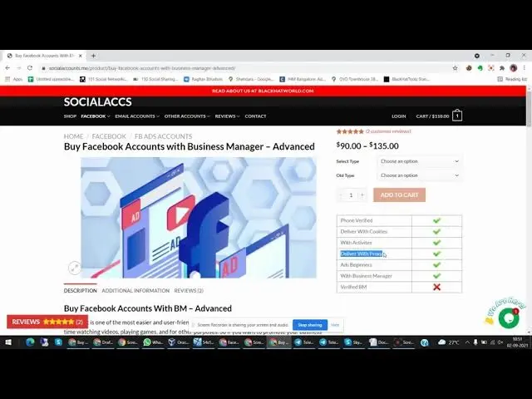Click the browser back arrow
Image resolution: width=532 pixels, height=399 pixels.
pos(7,68)
